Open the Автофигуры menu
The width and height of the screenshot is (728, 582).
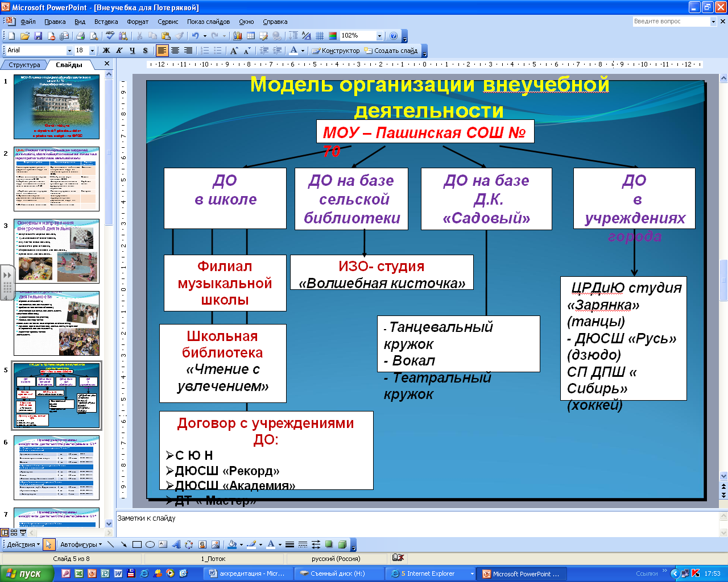pos(81,544)
